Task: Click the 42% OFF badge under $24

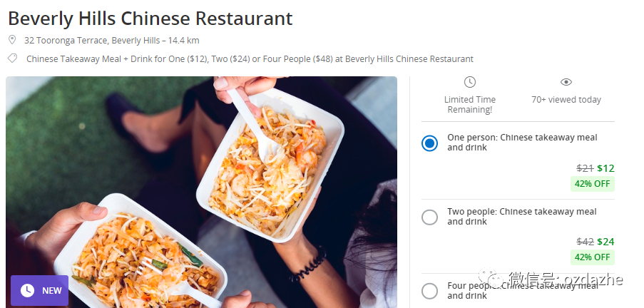Action: click(x=592, y=257)
